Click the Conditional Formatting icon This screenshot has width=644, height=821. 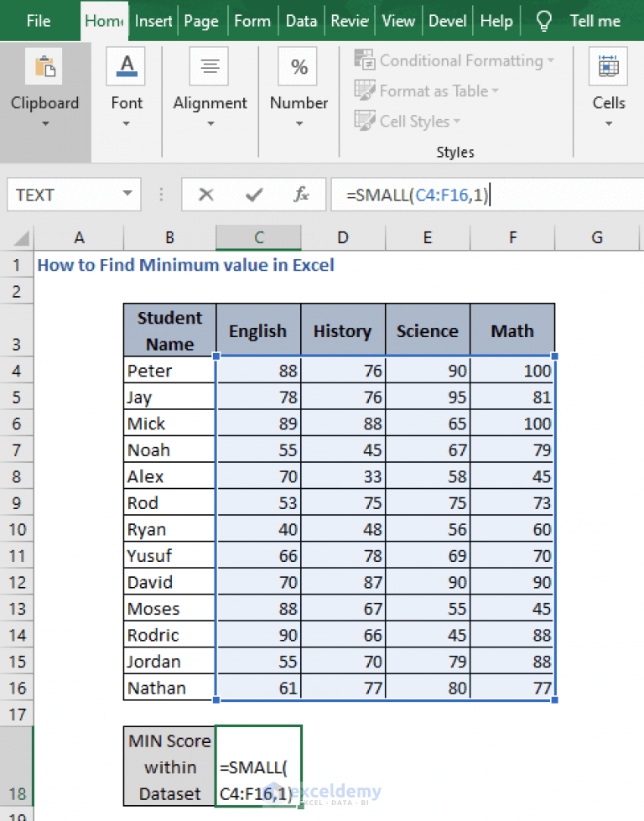365,60
